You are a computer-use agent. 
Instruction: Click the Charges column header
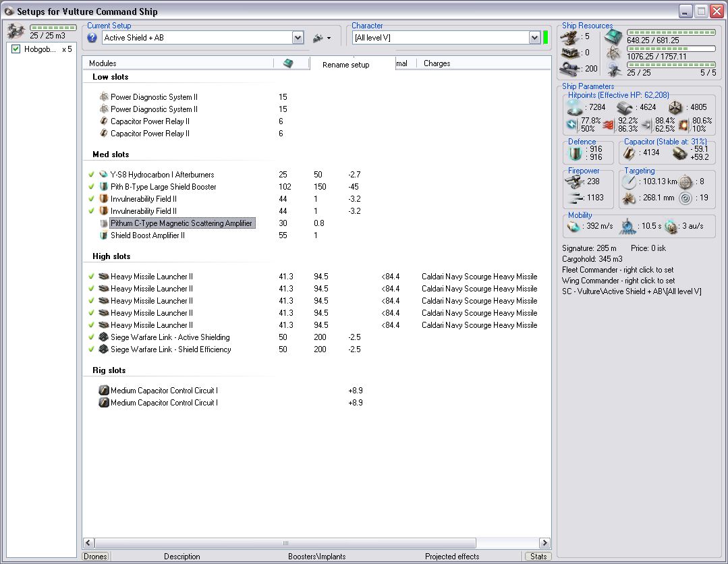coord(437,63)
